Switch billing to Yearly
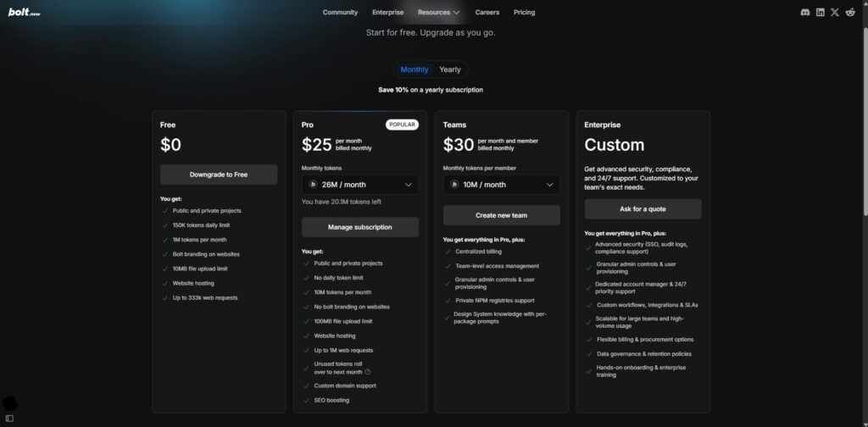The width and height of the screenshot is (868, 427). [450, 69]
